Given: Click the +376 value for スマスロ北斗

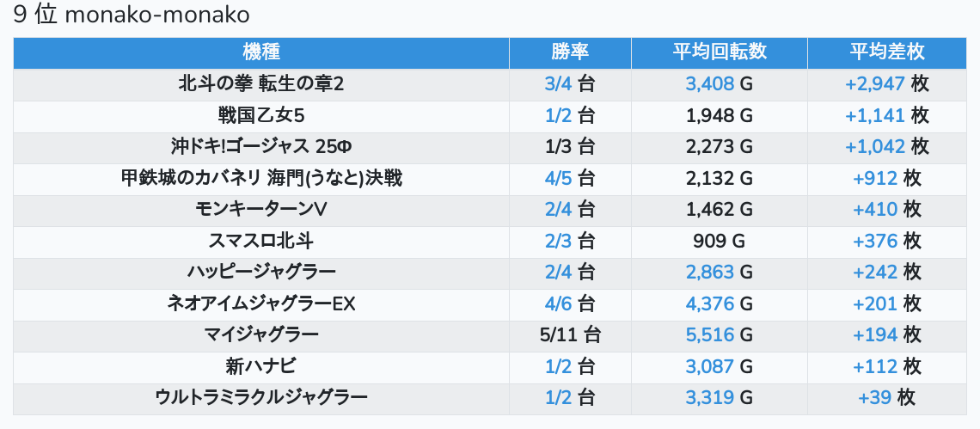Looking at the screenshot, I should tap(875, 241).
